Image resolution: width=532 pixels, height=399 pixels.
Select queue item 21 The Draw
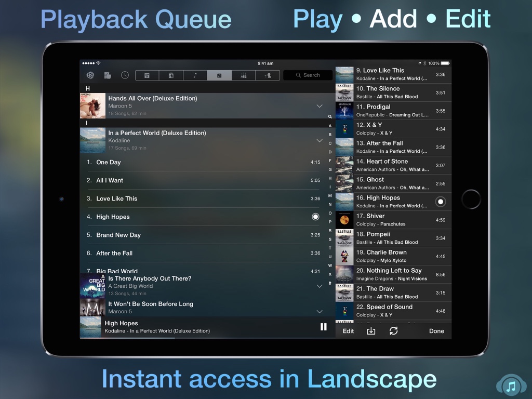pos(394,293)
